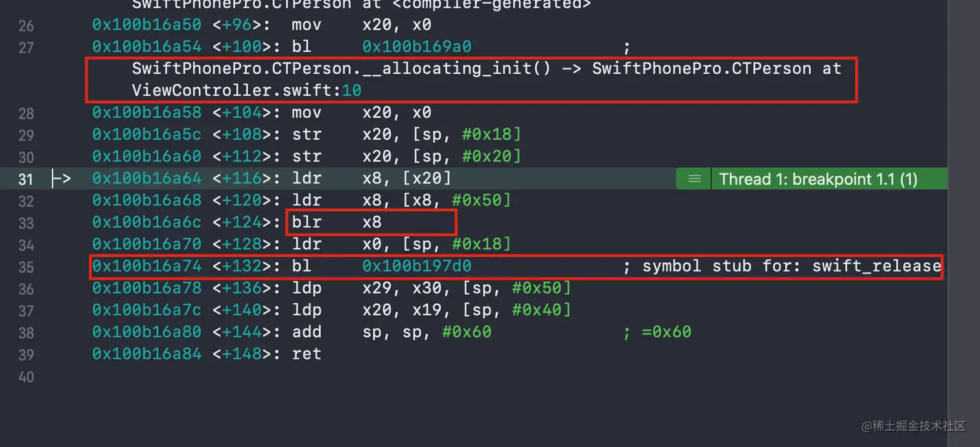Click line number 31 in the gutter
This screenshot has width=980, height=447.
pos(25,179)
